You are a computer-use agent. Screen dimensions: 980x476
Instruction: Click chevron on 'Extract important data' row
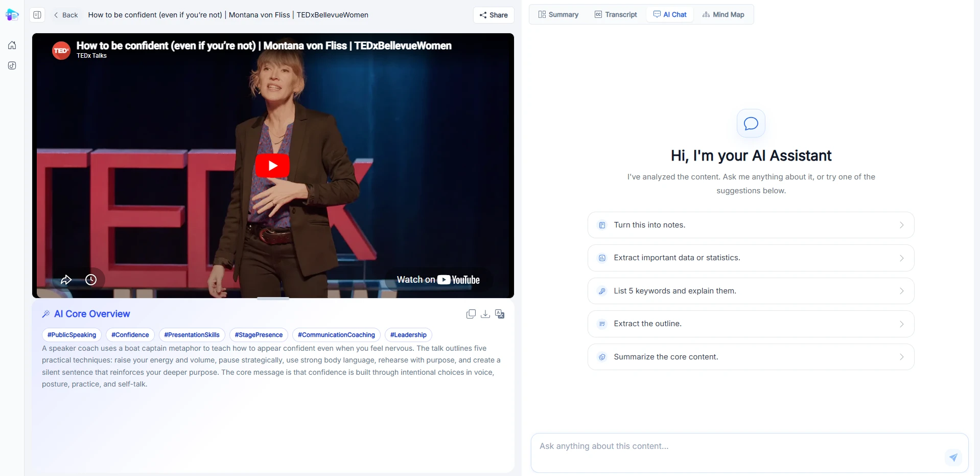pos(901,258)
